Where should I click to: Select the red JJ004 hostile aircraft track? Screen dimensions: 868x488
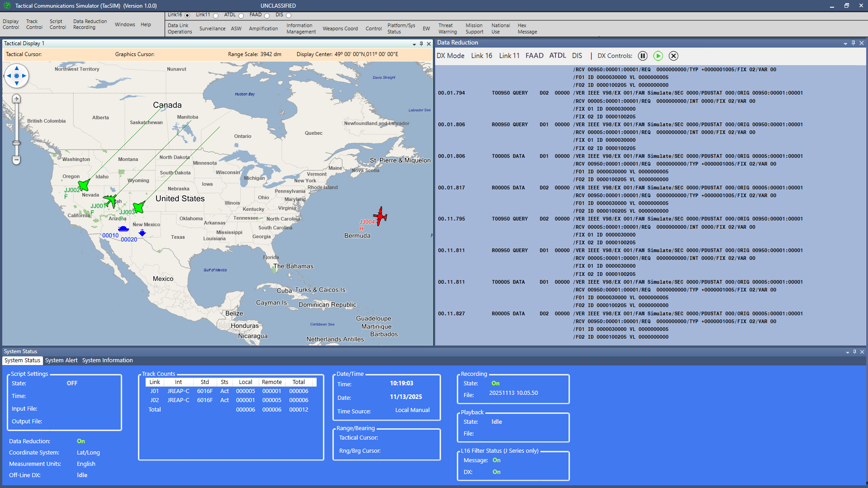[x=380, y=216]
